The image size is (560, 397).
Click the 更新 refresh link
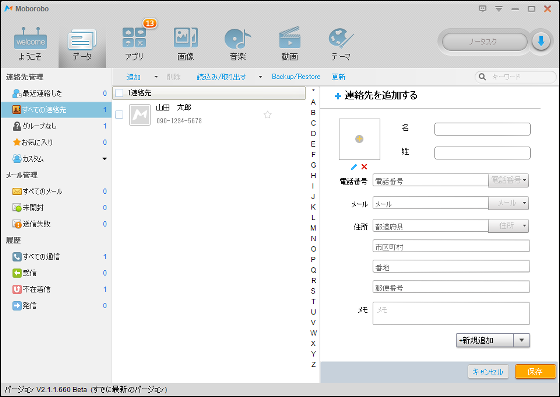point(338,77)
